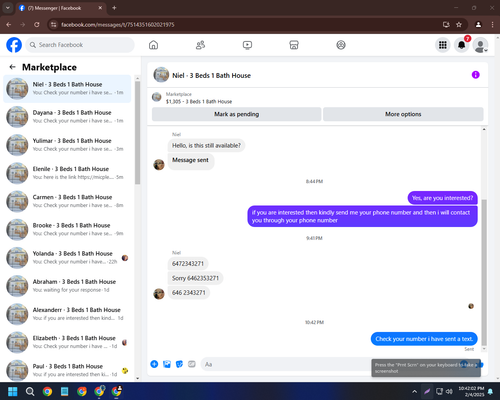Click the message Aa text field
This screenshot has height=400, width=500.
tap(287, 364)
